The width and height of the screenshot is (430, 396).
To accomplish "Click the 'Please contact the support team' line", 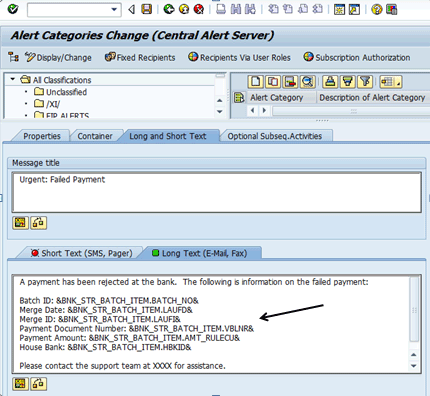I will click(122, 366).
